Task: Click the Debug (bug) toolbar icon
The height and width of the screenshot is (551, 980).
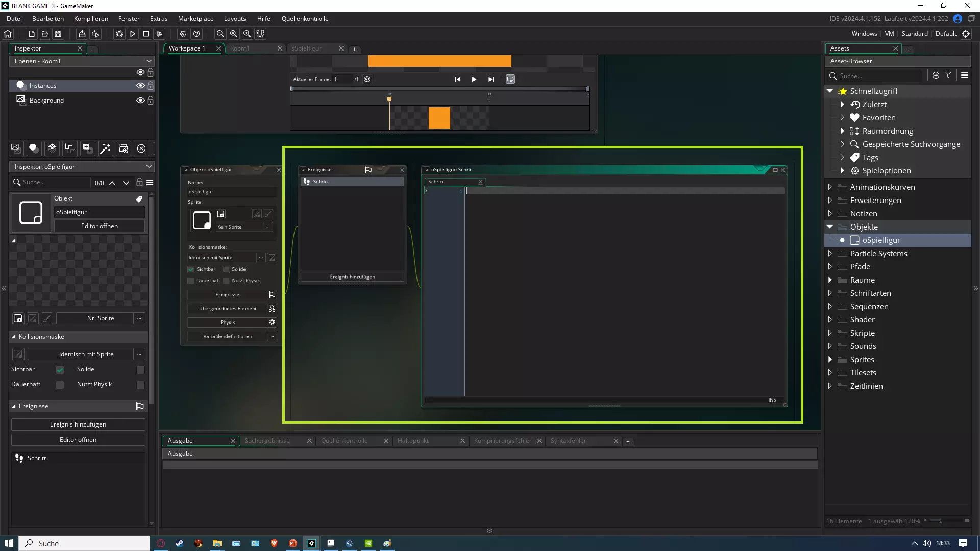Action: tap(119, 34)
